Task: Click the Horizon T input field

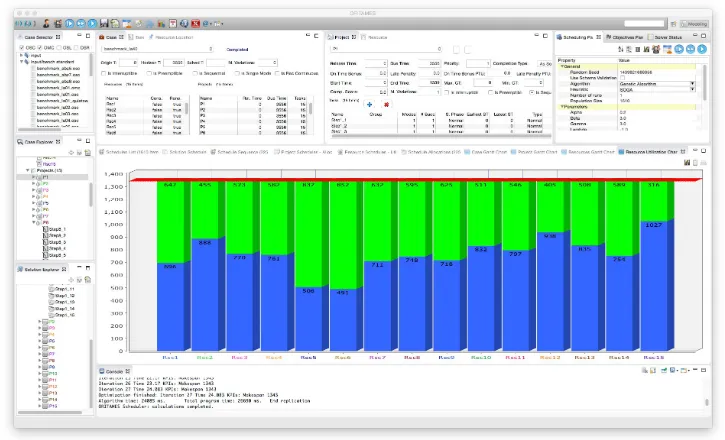Action: pyautogui.click(x=174, y=62)
